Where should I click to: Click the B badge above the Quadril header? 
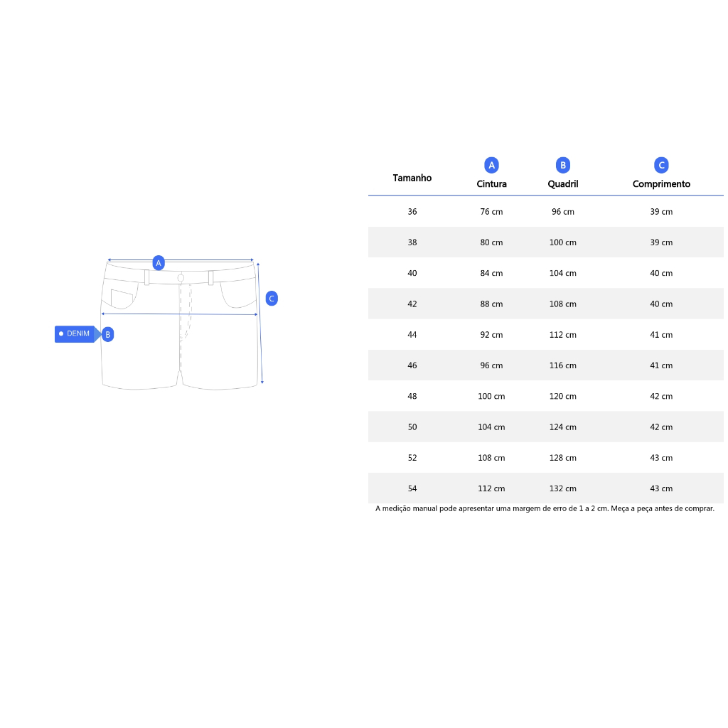pos(562,166)
